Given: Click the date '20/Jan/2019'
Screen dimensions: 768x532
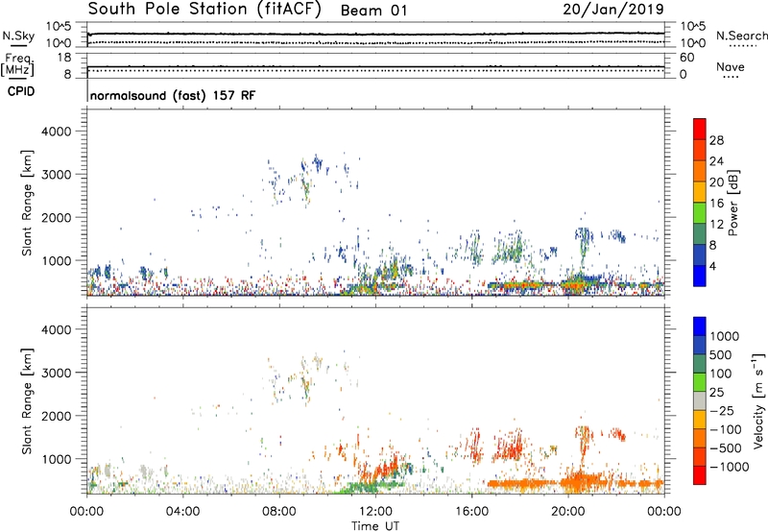Looking at the screenshot, I should pos(613,10).
